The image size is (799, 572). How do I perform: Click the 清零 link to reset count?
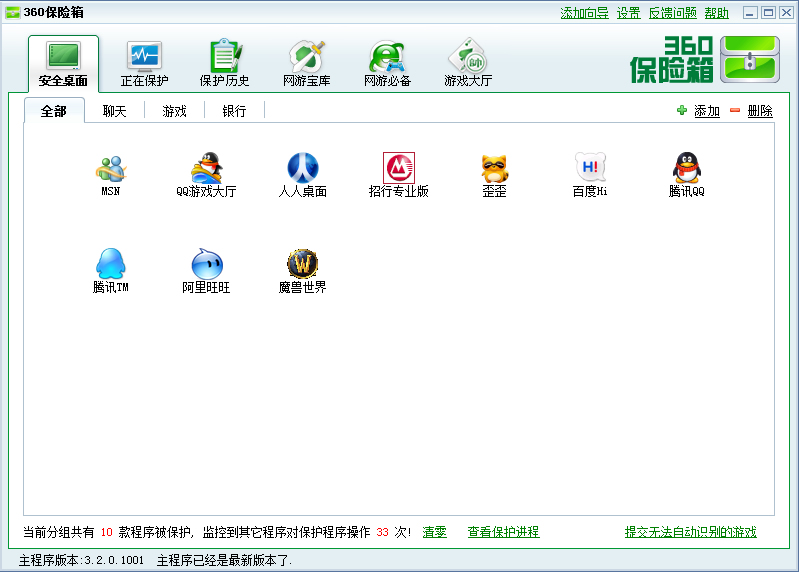click(x=435, y=532)
